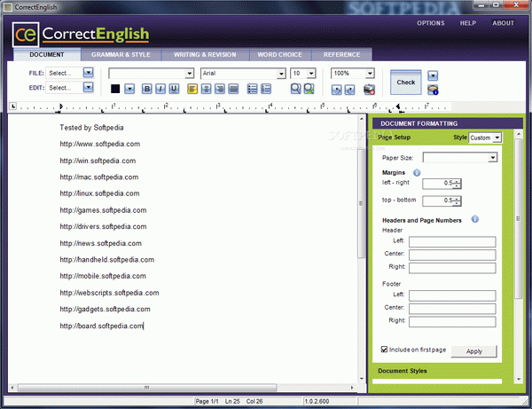
Task: Align text left
Action: [x=192, y=89]
